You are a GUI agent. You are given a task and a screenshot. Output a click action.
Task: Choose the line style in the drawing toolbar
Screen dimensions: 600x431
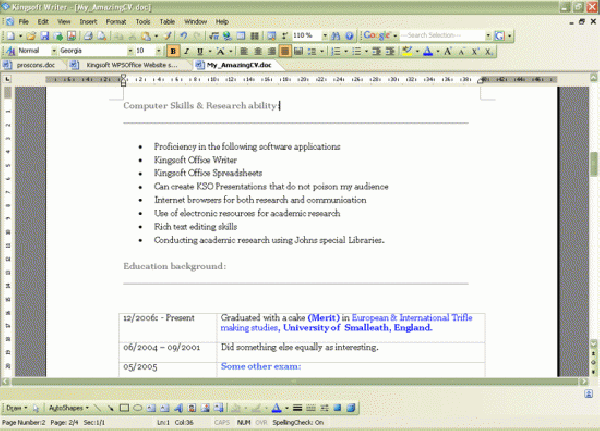click(x=297, y=408)
